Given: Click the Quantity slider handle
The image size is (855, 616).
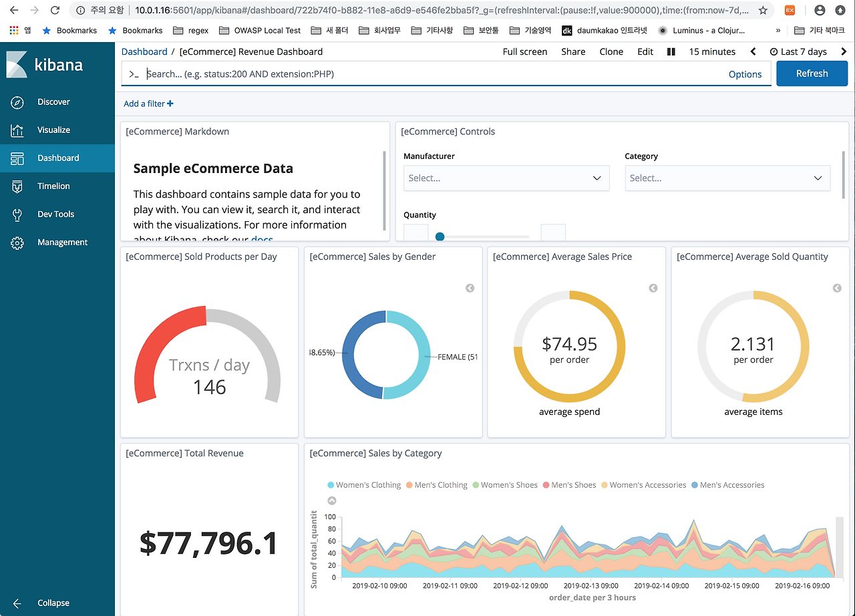Looking at the screenshot, I should pos(440,236).
